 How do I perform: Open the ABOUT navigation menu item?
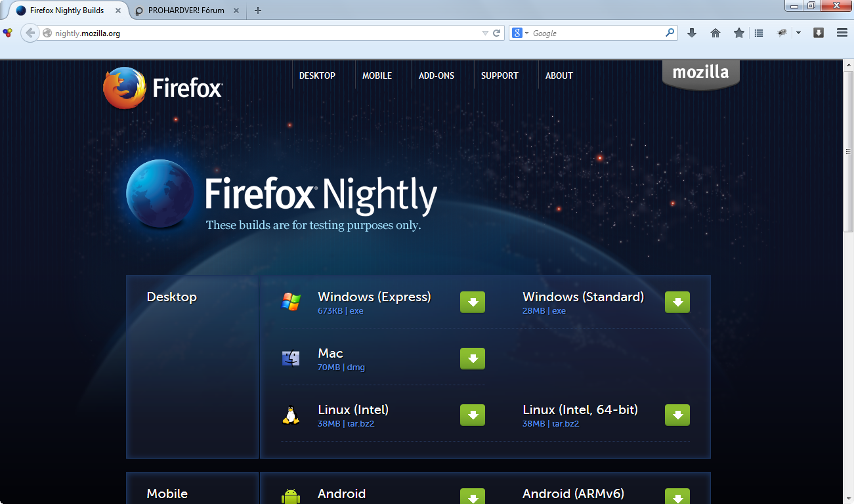click(x=559, y=75)
